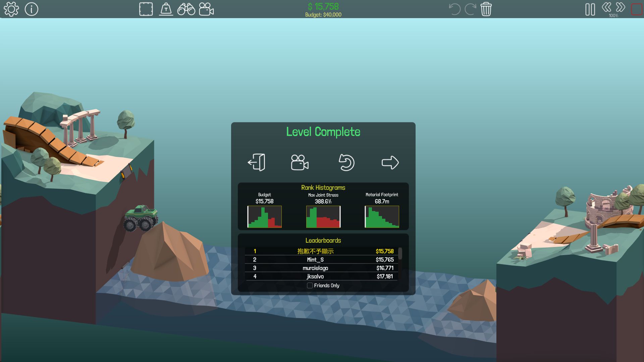
Task: Stop the simulation with red square
Action: 636,9
